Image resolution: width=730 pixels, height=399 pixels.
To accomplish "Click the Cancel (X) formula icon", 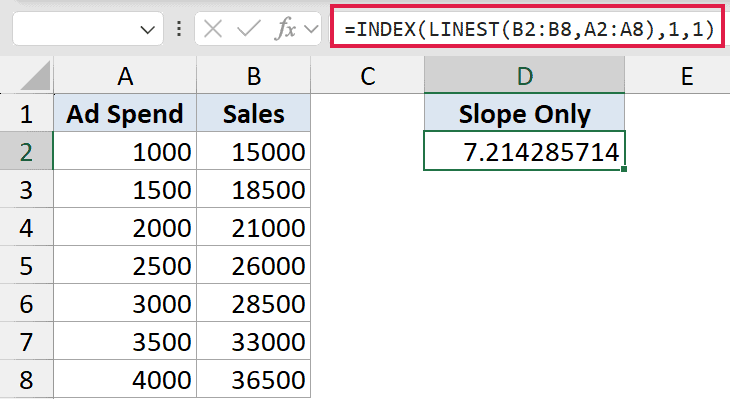I will [x=213, y=29].
